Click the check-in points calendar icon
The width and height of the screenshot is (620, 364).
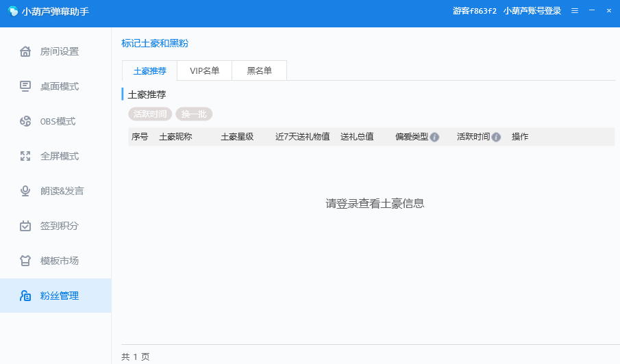[25, 226]
